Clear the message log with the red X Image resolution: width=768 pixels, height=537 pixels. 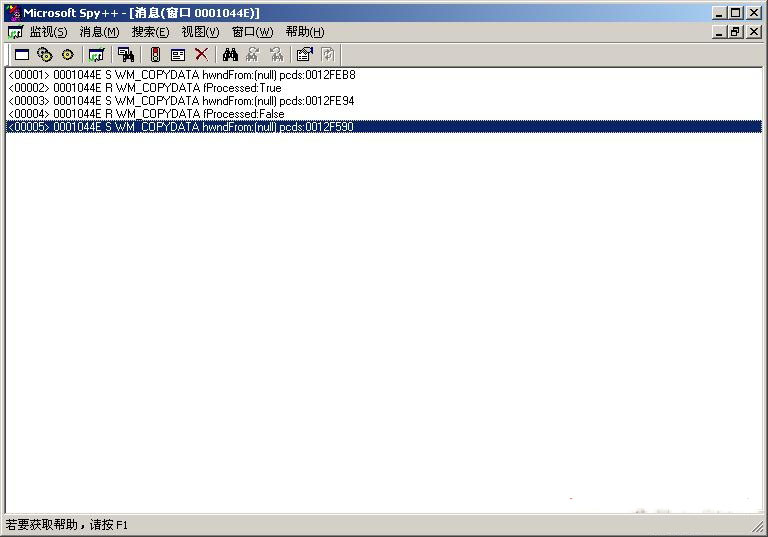(201, 54)
